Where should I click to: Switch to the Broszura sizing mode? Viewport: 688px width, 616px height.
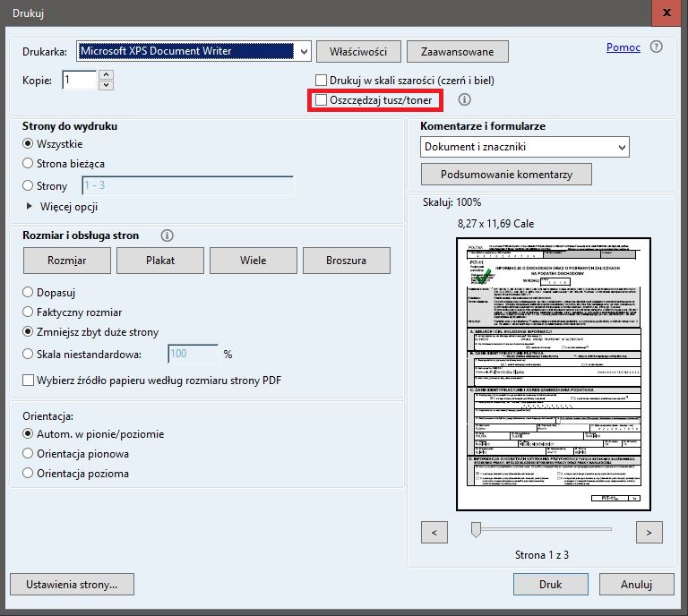click(346, 261)
